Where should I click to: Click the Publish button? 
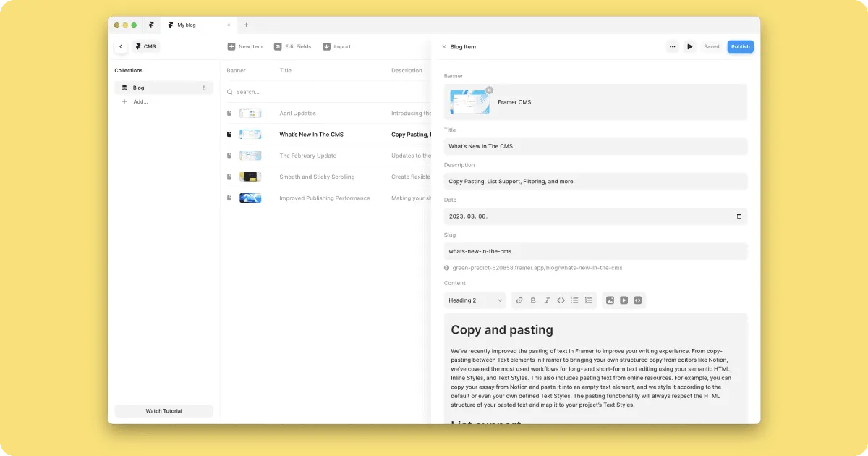(x=741, y=46)
